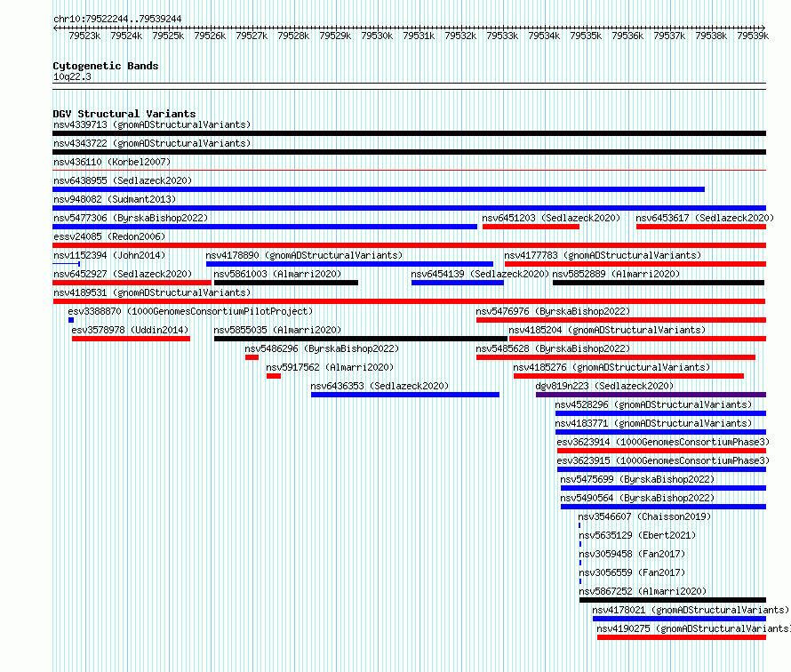Select nsv5490564 ByrskaBishop2022 label
Viewport: 791px width, 672px height.
(637, 498)
